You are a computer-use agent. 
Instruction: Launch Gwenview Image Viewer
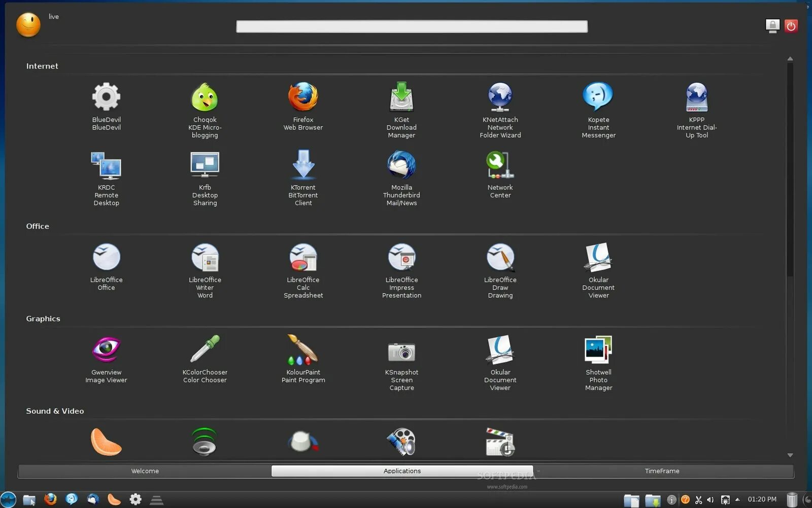pyautogui.click(x=106, y=359)
